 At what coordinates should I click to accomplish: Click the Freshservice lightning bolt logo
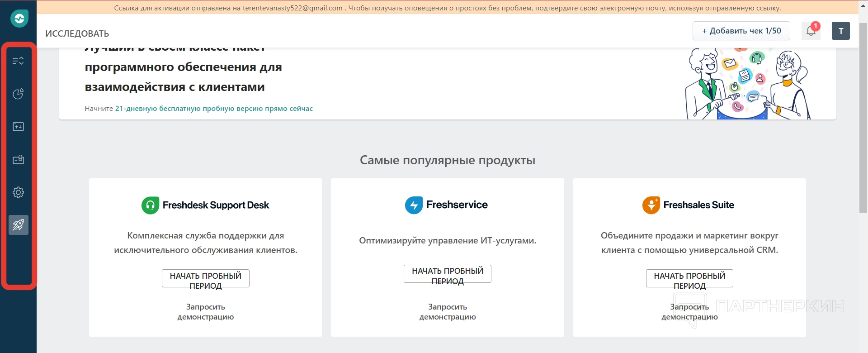pyautogui.click(x=414, y=205)
